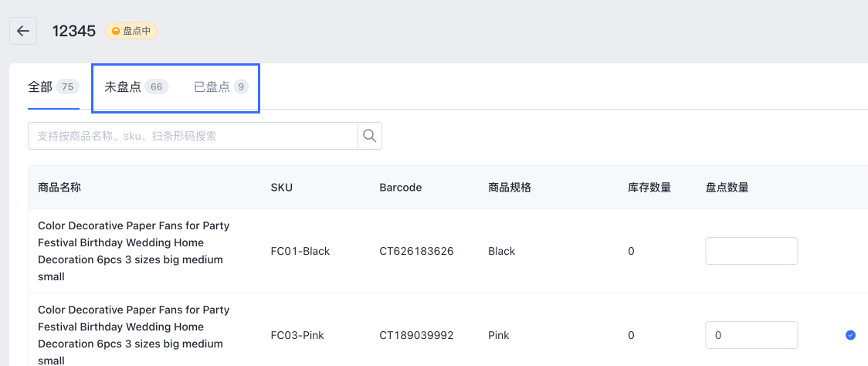Click the 75 count badge on 全部
The width and height of the screenshot is (868, 366).
tap(67, 87)
